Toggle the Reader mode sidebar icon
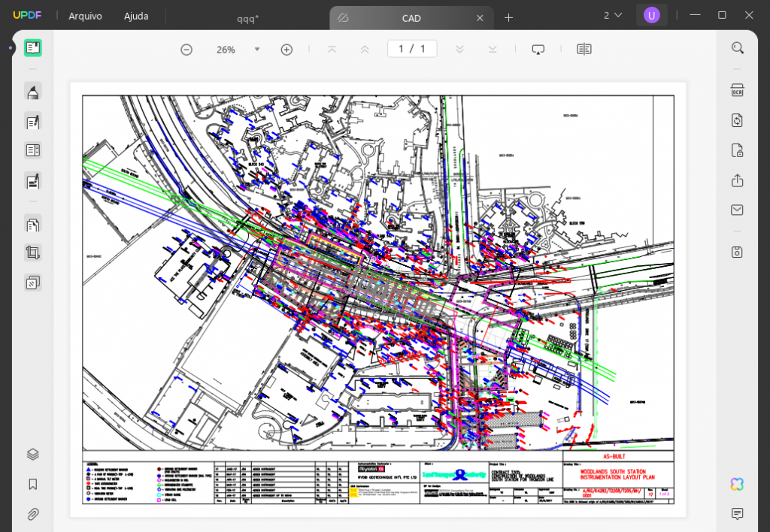 (x=32, y=47)
